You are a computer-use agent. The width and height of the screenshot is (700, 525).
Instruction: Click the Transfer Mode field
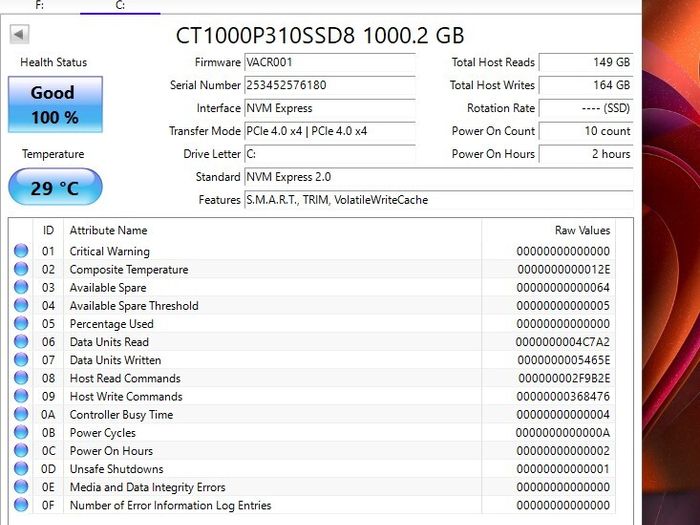coord(330,131)
